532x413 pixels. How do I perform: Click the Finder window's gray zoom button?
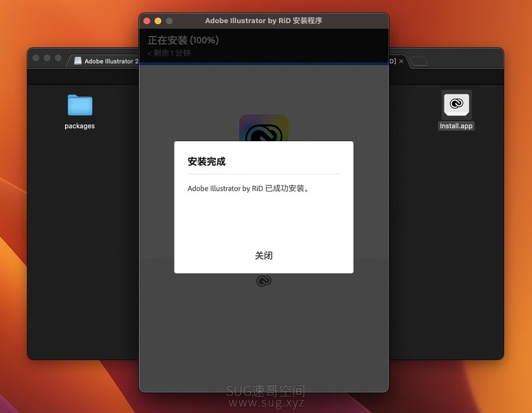[x=59, y=58]
